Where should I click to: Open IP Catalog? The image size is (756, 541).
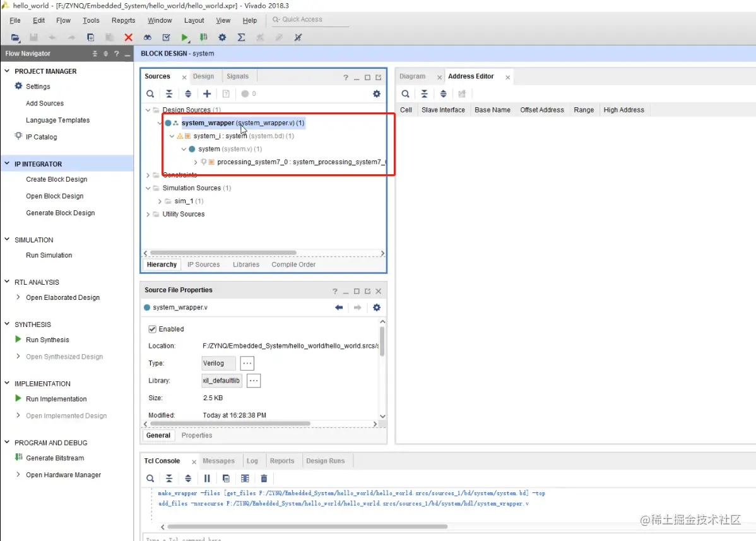click(42, 137)
